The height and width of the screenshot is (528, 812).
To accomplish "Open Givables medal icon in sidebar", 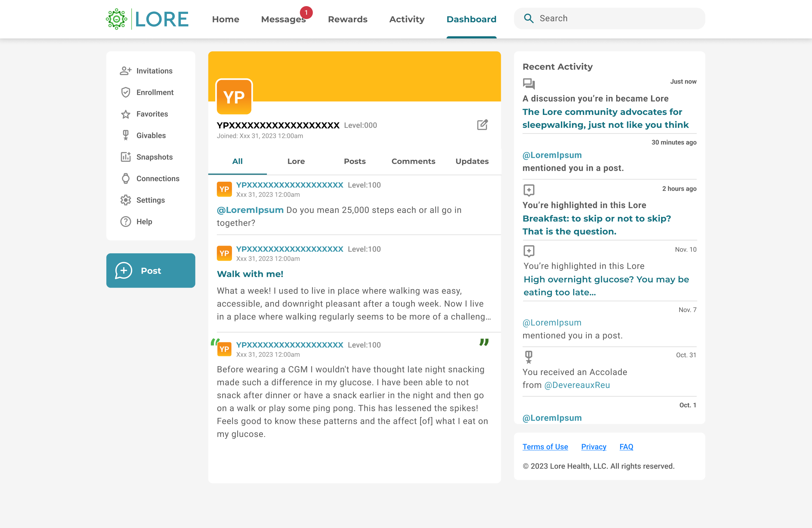I will [x=126, y=135].
